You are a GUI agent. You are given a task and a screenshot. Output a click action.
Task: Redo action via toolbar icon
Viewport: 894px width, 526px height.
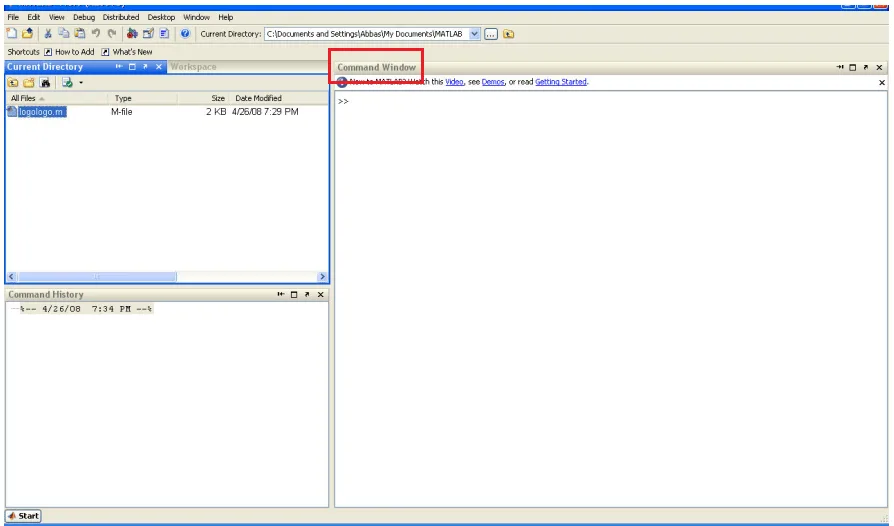point(112,34)
